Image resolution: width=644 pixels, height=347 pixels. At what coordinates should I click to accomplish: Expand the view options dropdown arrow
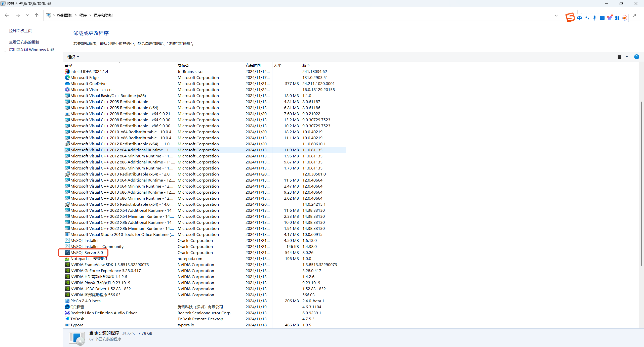(x=627, y=57)
